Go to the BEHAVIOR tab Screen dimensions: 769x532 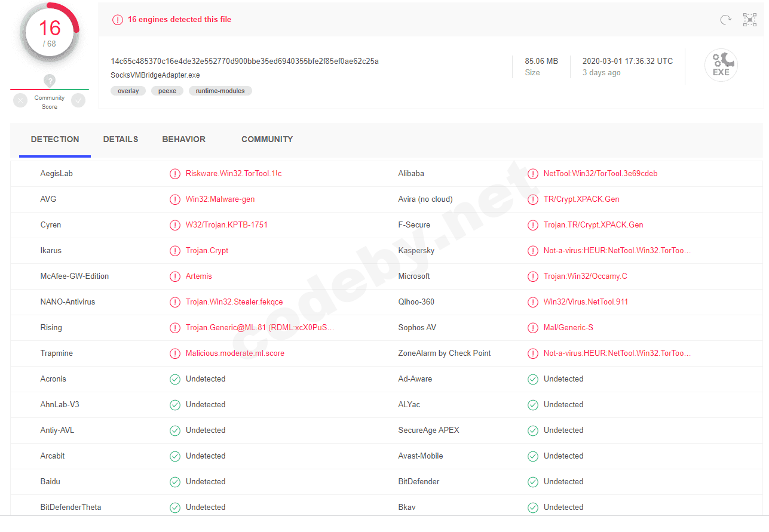[184, 139]
